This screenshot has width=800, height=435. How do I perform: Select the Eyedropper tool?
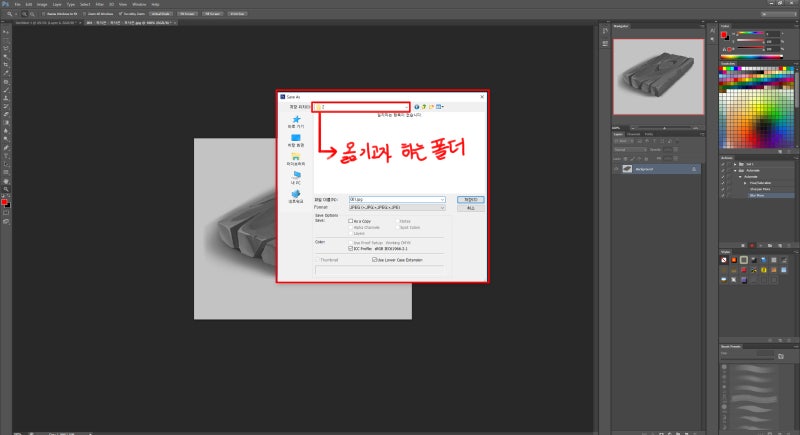(x=6, y=73)
